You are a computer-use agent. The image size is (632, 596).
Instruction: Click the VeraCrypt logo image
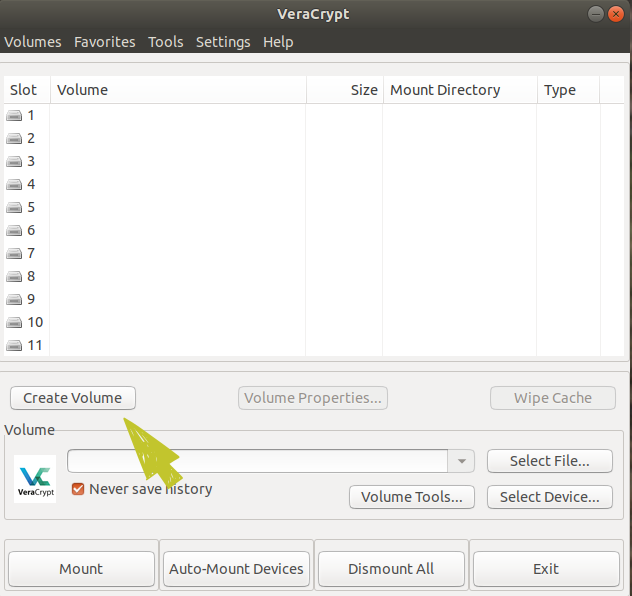point(35,479)
